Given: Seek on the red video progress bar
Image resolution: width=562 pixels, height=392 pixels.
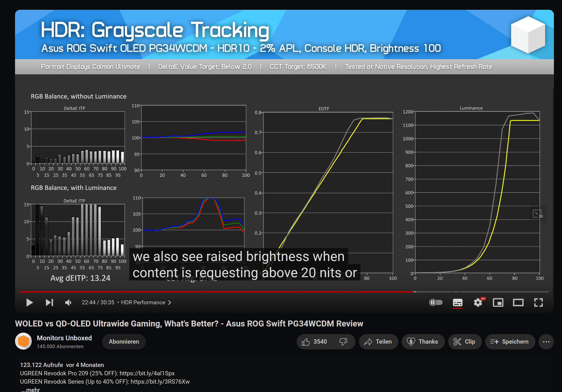Looking at the screenshot, I should point(284,292).
